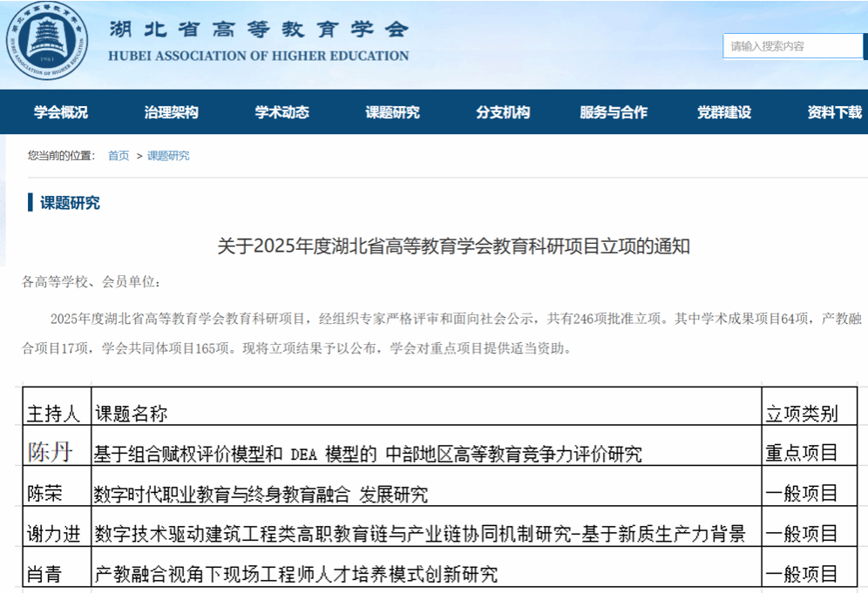
Task: Select the 服务与合作 navigation item
Action: [614, 112]
